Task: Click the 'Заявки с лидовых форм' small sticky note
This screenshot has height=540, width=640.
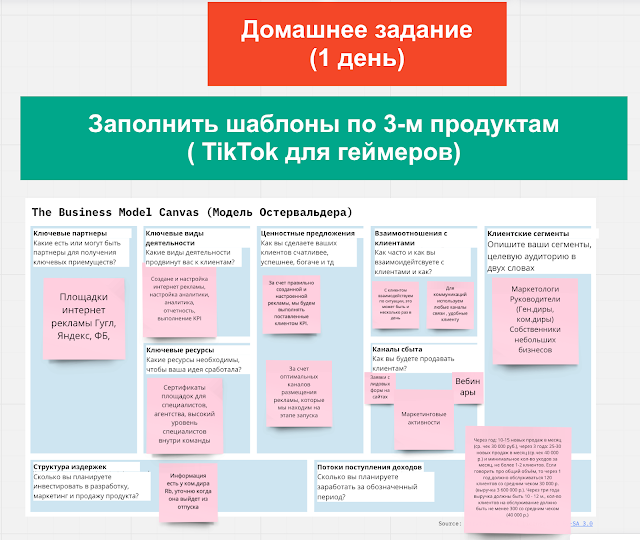Action: coord(380,388)
